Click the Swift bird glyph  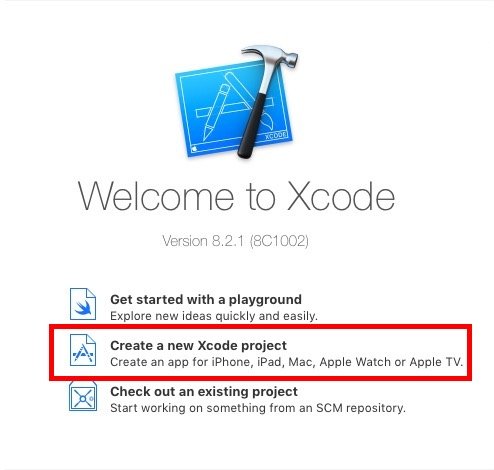click(x=83, y=307)
